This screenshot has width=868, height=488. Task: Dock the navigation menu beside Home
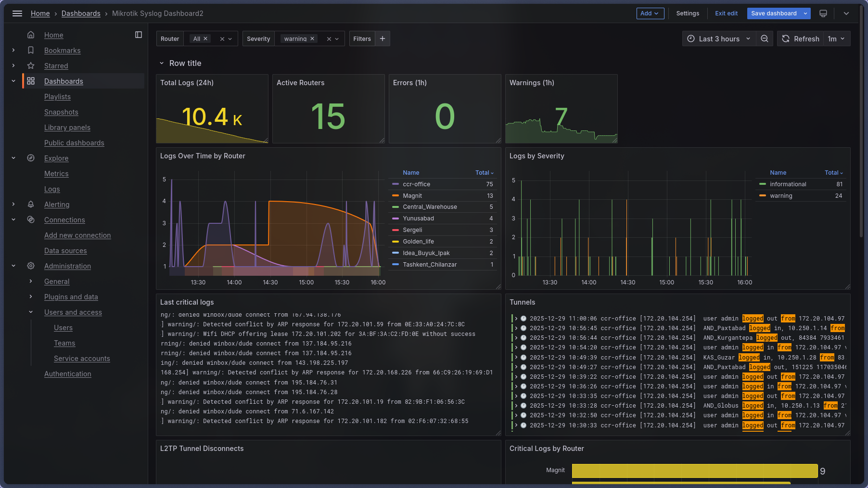(x=139, y=35)
